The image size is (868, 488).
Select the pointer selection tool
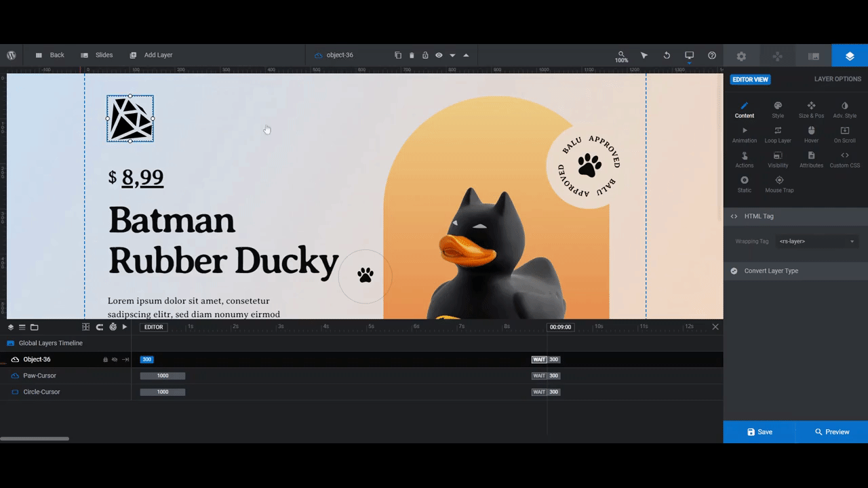click(x=644, y=55)
